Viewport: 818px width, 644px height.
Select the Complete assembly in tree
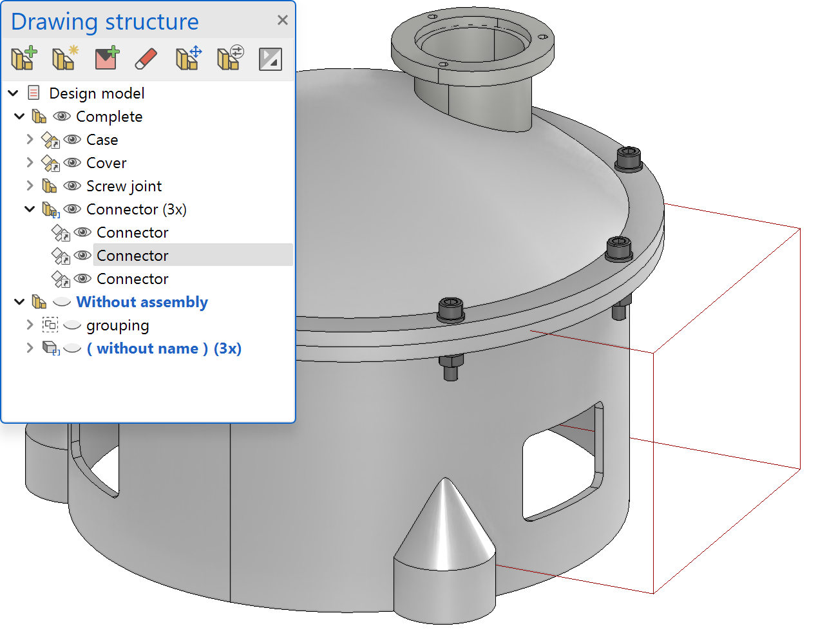pos(109,117)
